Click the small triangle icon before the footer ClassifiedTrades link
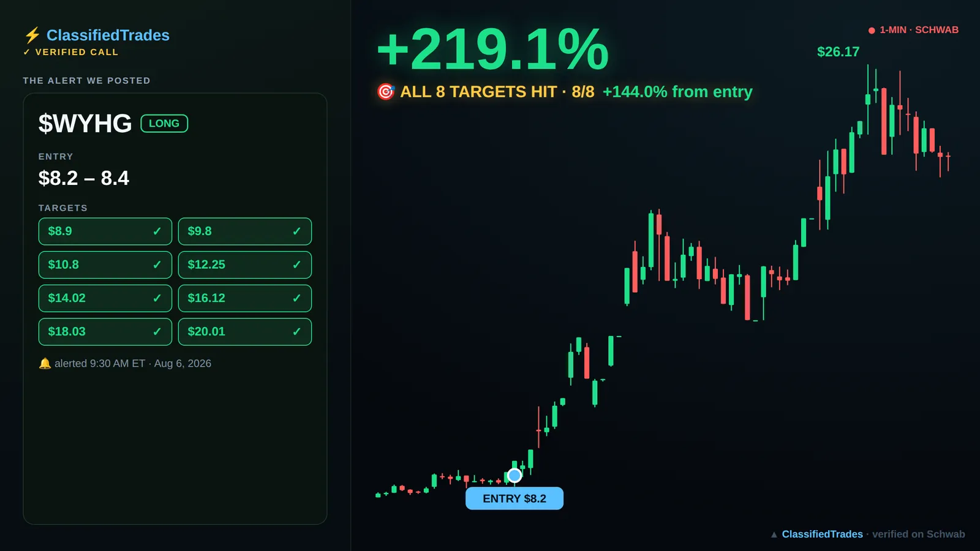This screenshot has width=980, height=551. coord(774,534)
